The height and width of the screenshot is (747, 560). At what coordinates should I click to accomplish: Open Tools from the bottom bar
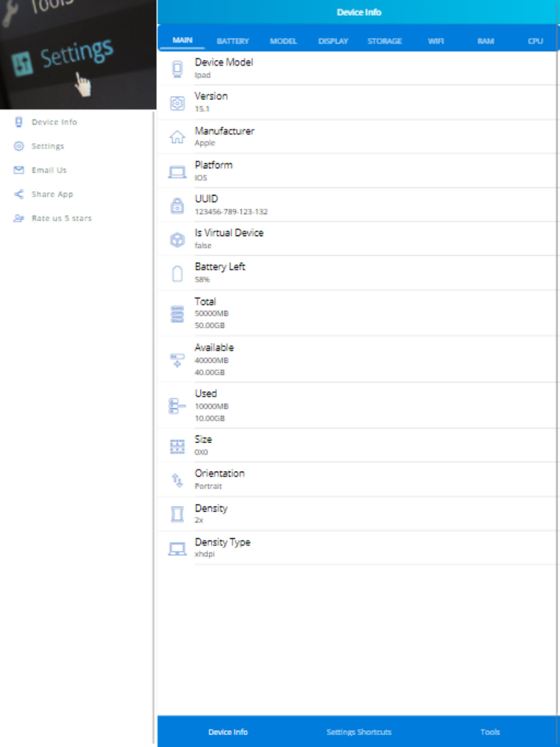[490, 731]
